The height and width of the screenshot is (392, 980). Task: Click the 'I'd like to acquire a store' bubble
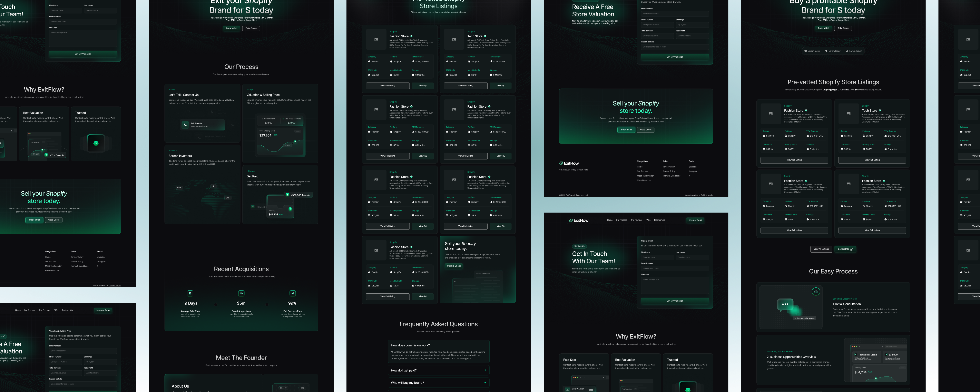click(x=805, y=318)
